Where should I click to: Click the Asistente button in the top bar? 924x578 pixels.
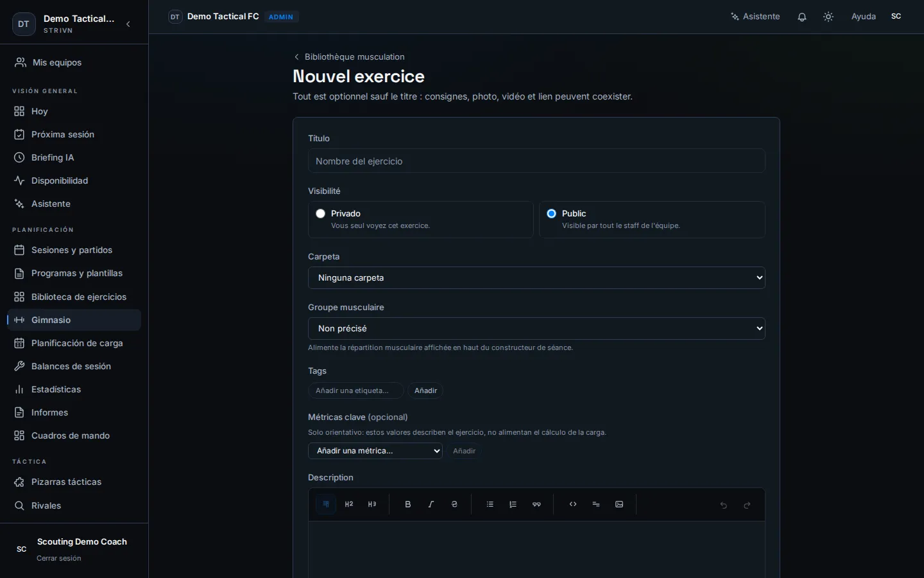755,17
